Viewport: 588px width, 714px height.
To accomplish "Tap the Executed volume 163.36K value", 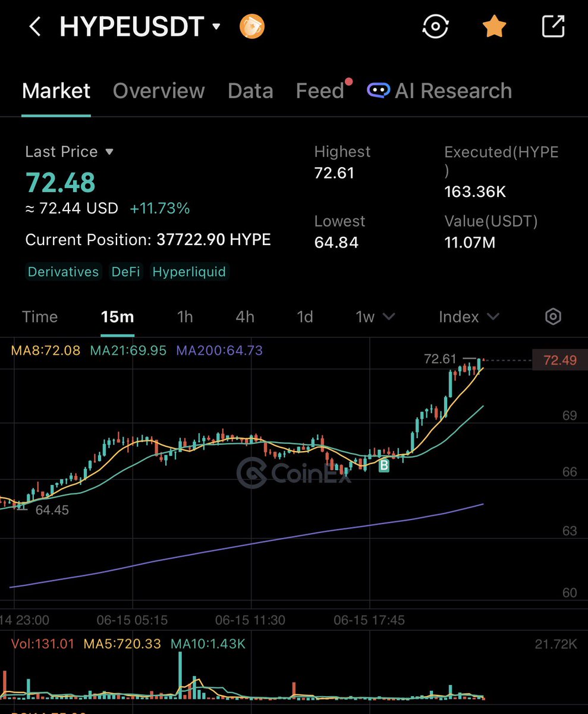I will pyautogui.click(x=475, y=192).
